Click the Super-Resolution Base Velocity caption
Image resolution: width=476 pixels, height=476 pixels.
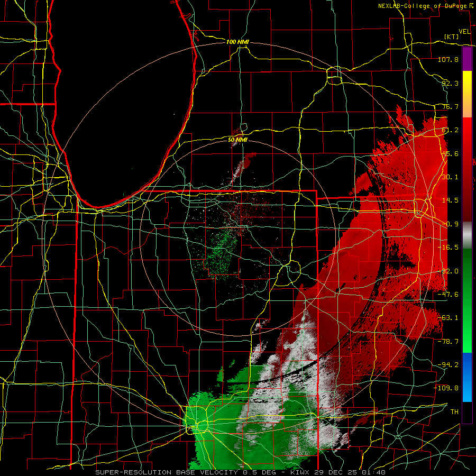[241, 472]
